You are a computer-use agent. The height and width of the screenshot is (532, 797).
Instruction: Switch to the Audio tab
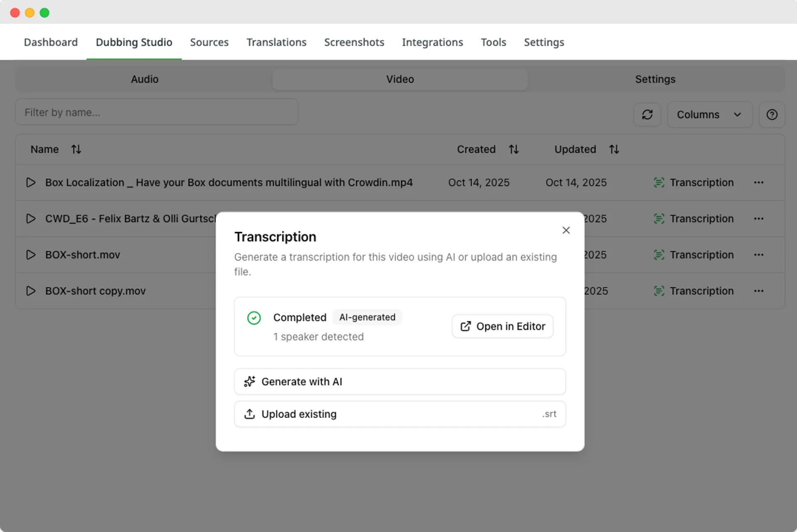click(x=144, y=79)
